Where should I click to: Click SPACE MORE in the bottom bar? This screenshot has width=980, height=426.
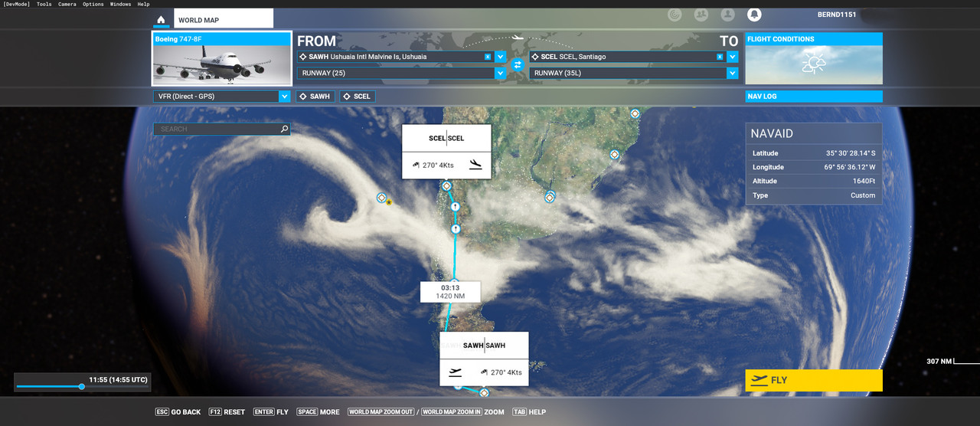[318, 412]
